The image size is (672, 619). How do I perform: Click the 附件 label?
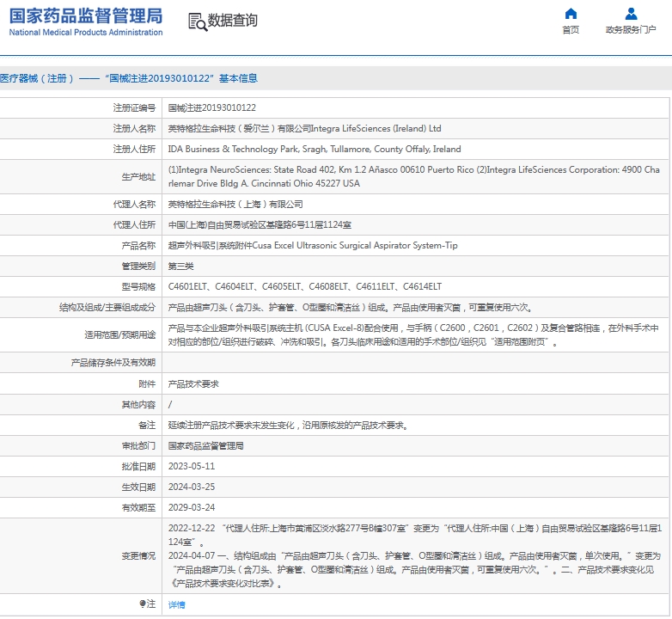147,384
